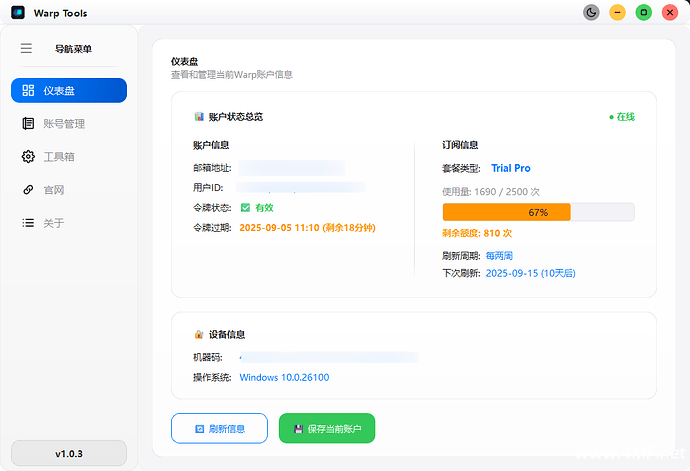Image resolution: width=690 pixels, height=471 pixels.
Task: Open the 关于 list icon
Action: 28,223
